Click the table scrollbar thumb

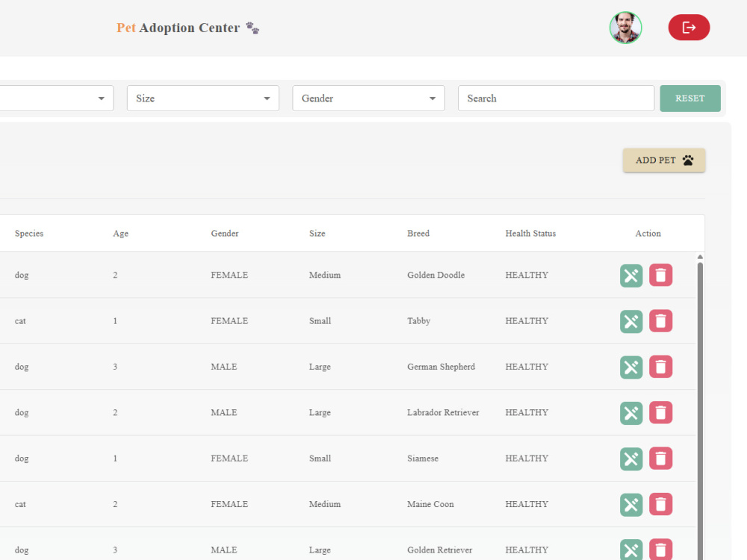[x=700, y=409]
